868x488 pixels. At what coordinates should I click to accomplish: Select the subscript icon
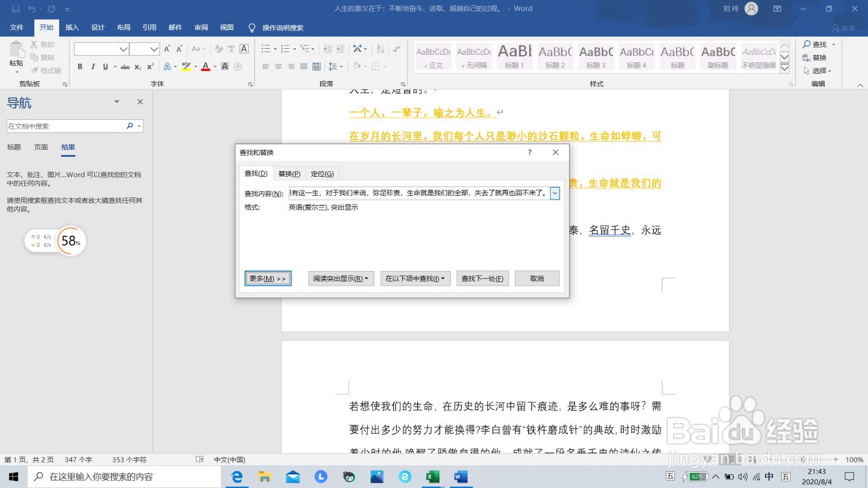[137, 67]
